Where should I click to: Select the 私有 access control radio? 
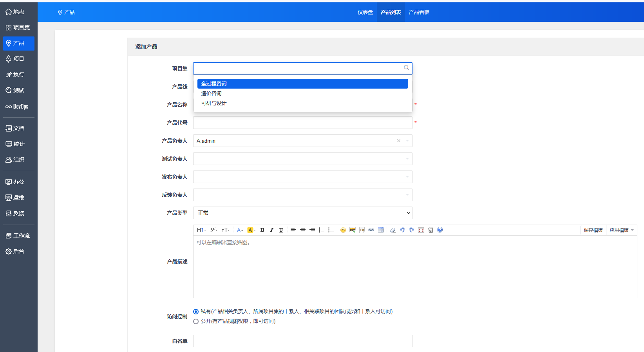pos(196,312)
